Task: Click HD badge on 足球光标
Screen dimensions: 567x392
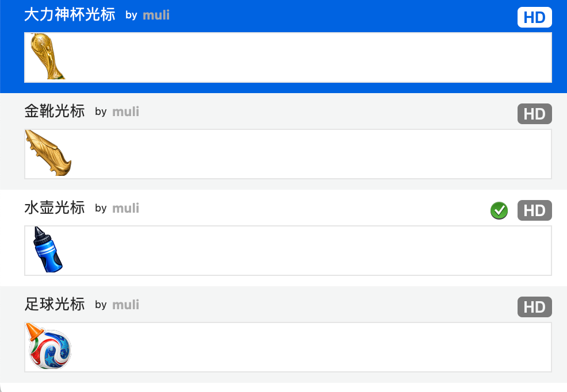Action: click(534, 307)
